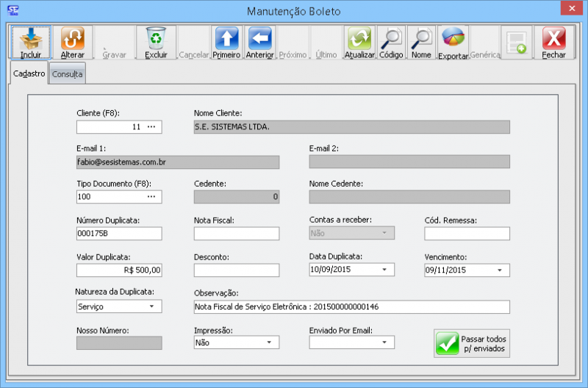
Task: Switch to the Consulta tab
Action: coord(68,74)
